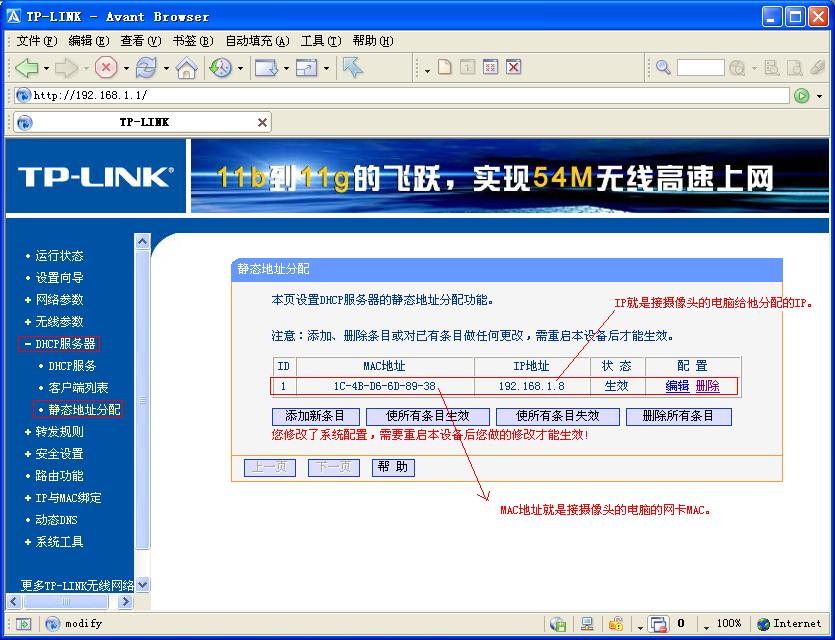835x640 pixels.
Task: Click the status bar padlock icon
Action: click(616, 623)
